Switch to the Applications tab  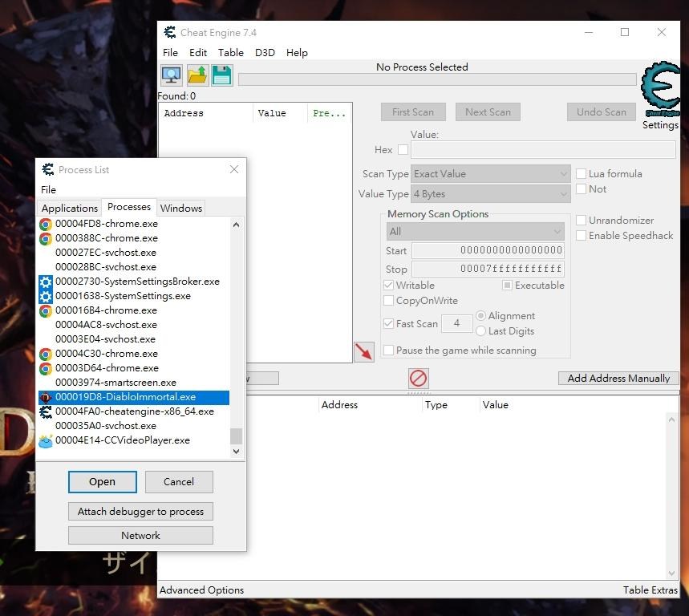(70, 208)
